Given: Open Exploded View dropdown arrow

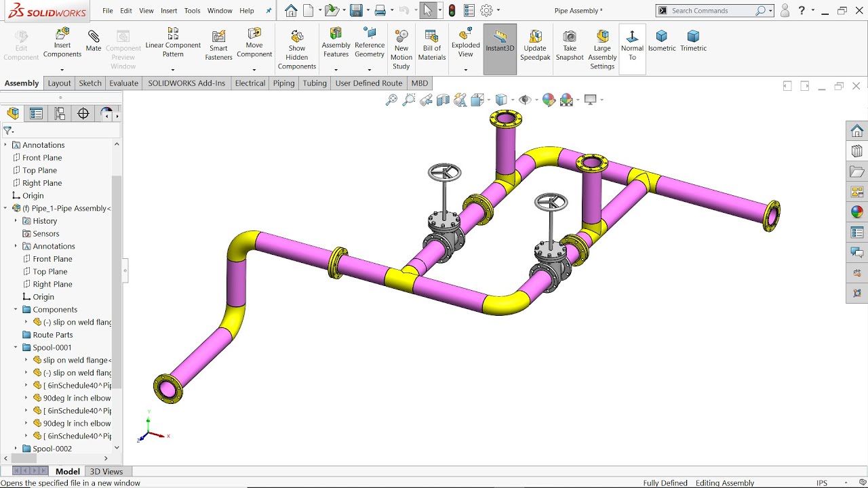Looking at the screenshot, I should [x=465, y=70].
